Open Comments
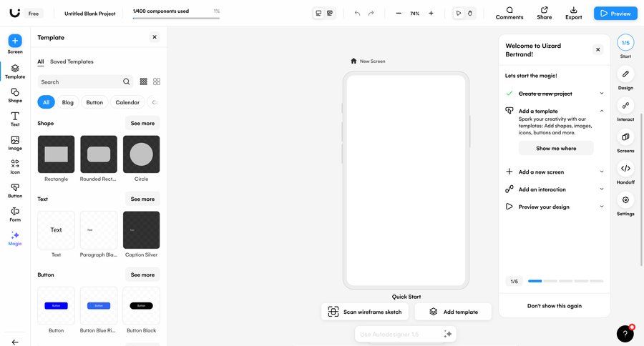 509,13
